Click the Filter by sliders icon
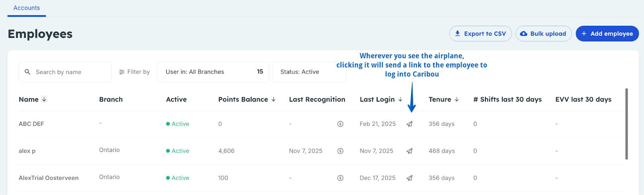This screenshot has width=644, height=195. point(122,72)
